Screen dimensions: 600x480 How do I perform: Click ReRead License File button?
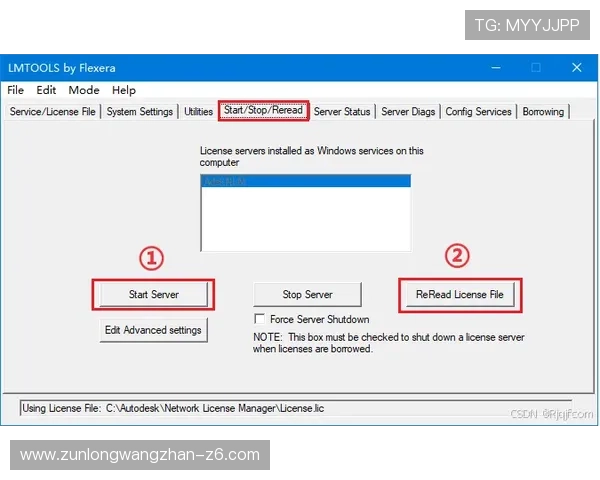click(x=459, y=295)
